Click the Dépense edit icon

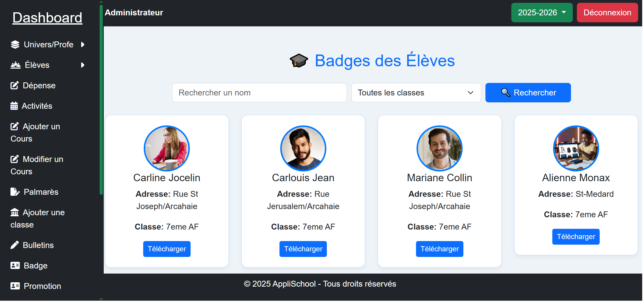tap(14, 85)
